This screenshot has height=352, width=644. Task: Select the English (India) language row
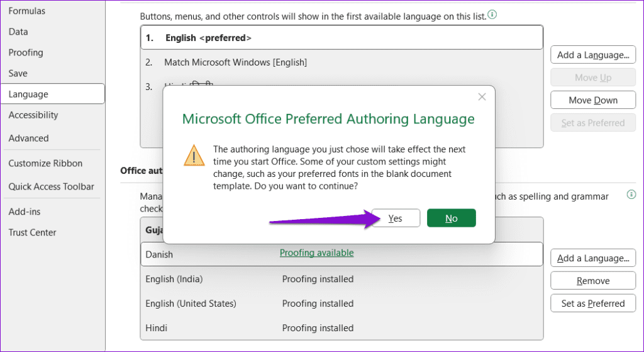pyautogui.click(x=341, y=279)
